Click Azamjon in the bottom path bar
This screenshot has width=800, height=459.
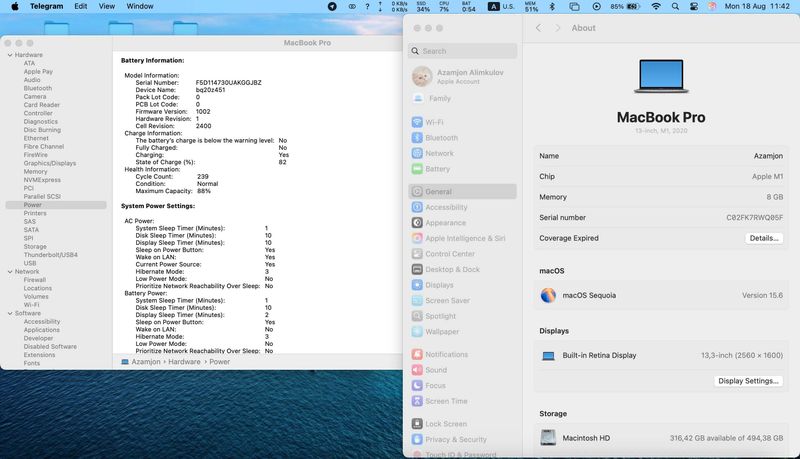click(146, 362)
